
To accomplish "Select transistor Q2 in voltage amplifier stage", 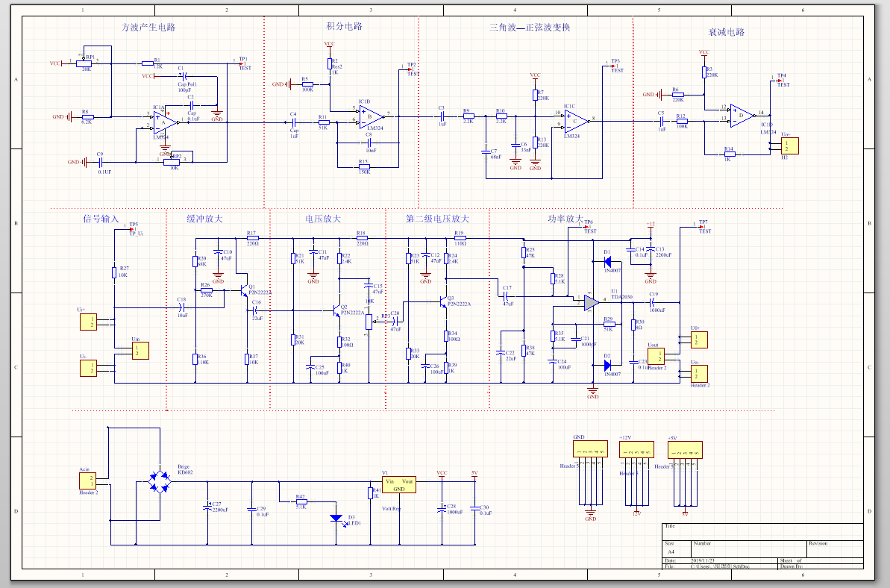I will 336,311.
